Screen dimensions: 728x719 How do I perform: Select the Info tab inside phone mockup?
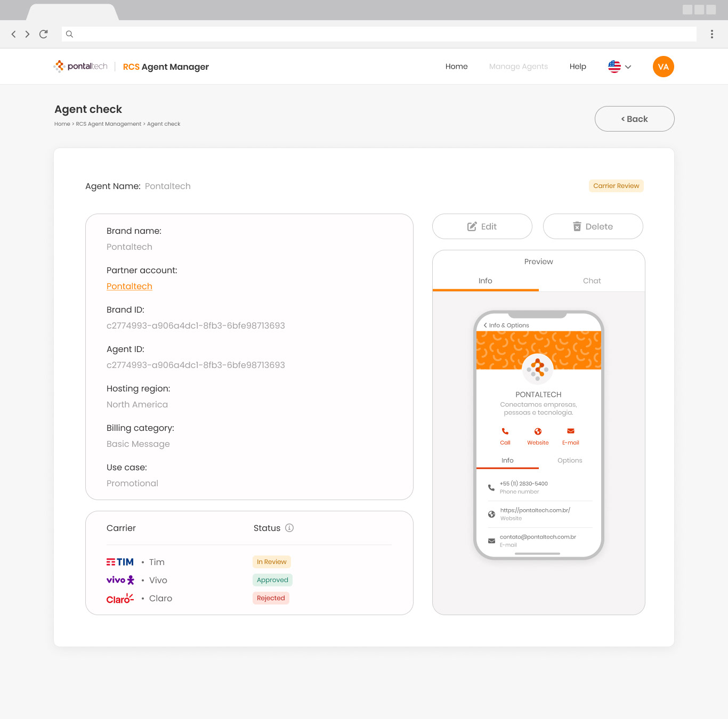click(x=507, y=460)
